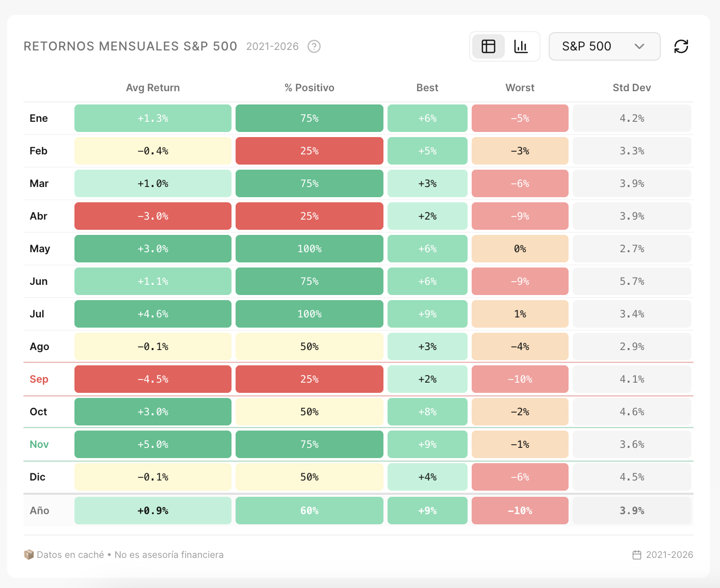Select the Nov row label
This screenshot has width=720, height=588.
coord(39,444)
